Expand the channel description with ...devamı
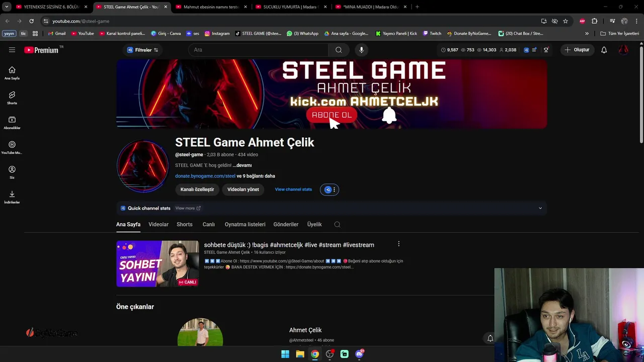644x362 pixels. click(242, 165)
